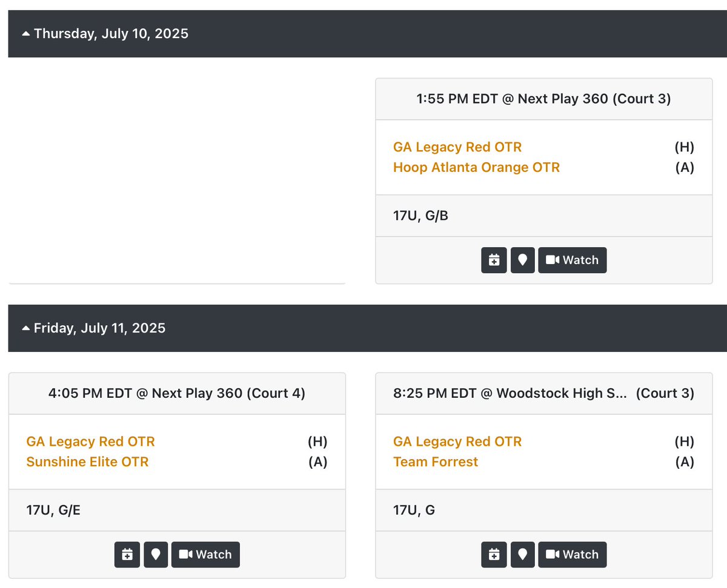Viewport: 727px width, 588px height.
Task: Open GA Legacy Red OTR in the 8:25 PM game
Action: (457, 441)
